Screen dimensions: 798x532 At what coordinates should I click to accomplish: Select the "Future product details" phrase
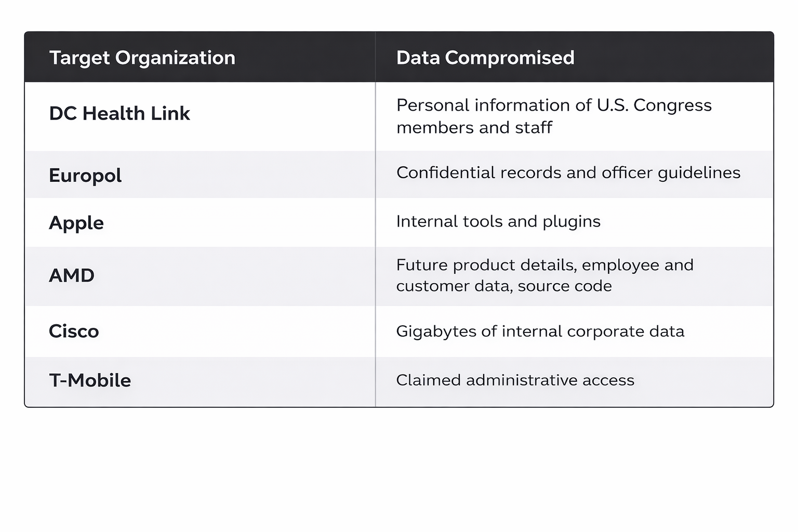tap(486, 265)
